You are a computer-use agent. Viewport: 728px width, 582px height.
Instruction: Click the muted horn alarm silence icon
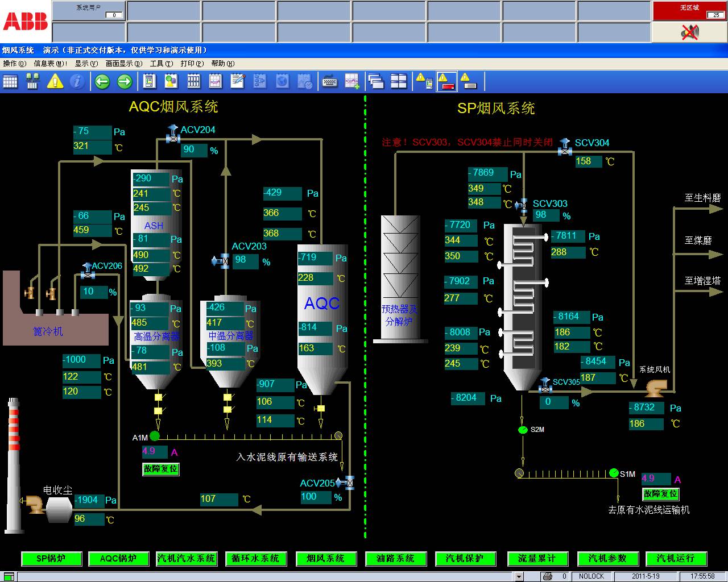pyautogui.click(x=689, y=32)
